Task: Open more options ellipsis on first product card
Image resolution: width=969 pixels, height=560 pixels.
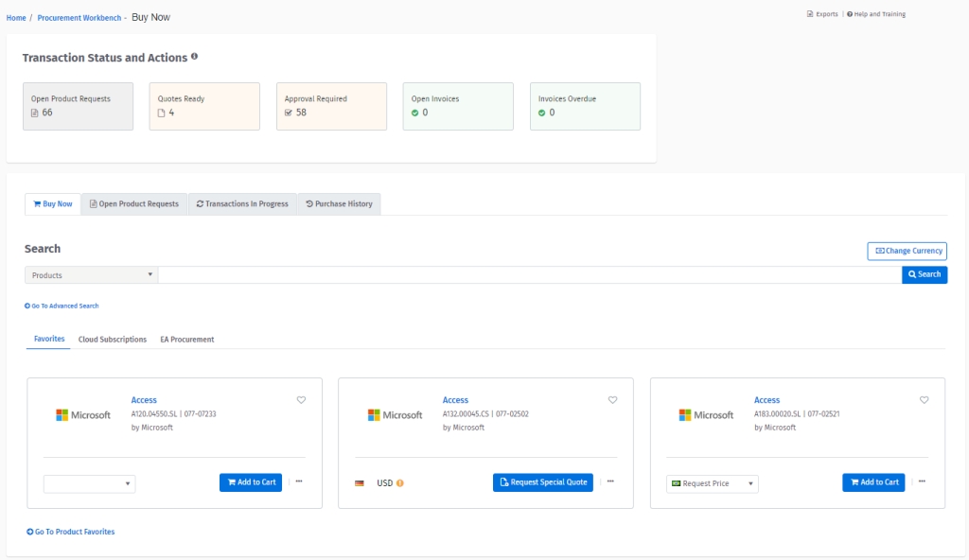Action: (299, 481)
